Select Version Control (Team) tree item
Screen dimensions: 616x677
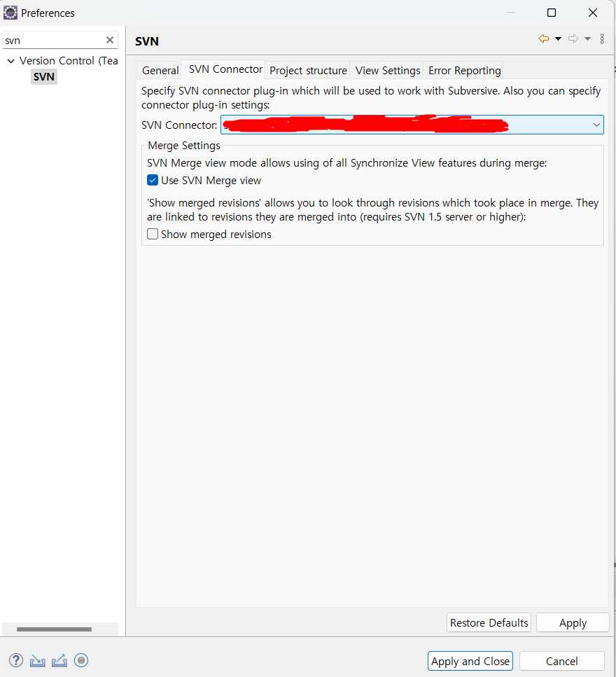(x=69, y=61)
